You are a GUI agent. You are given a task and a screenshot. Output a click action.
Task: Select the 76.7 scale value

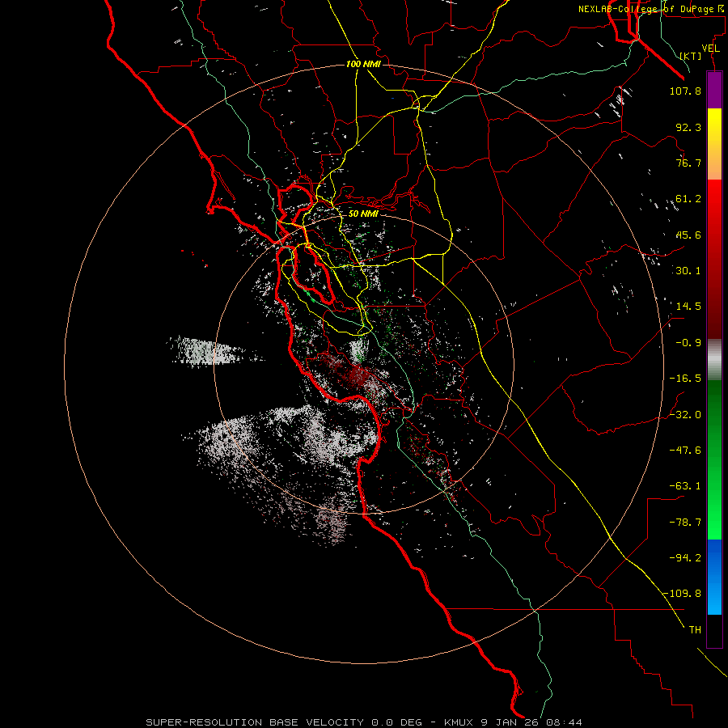point(688,163)
